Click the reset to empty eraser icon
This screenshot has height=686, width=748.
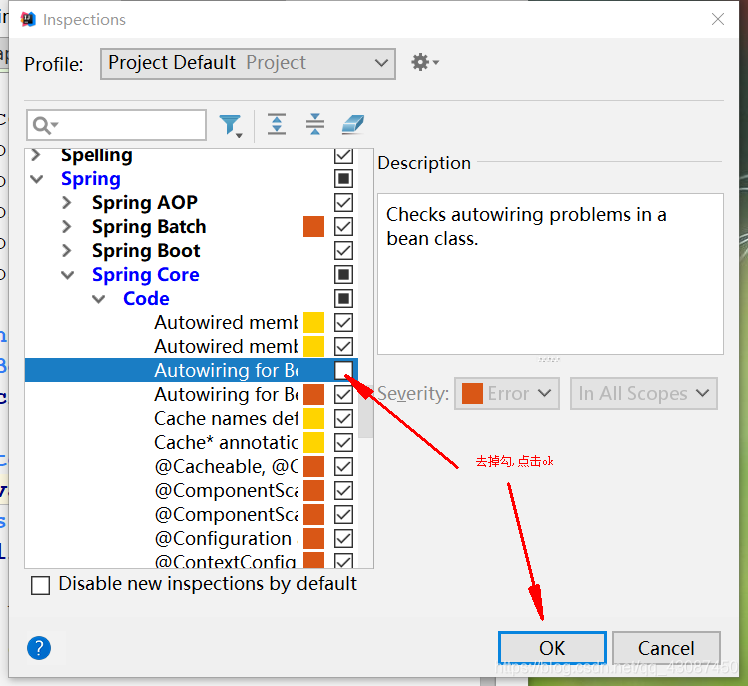tap(353, 125)
